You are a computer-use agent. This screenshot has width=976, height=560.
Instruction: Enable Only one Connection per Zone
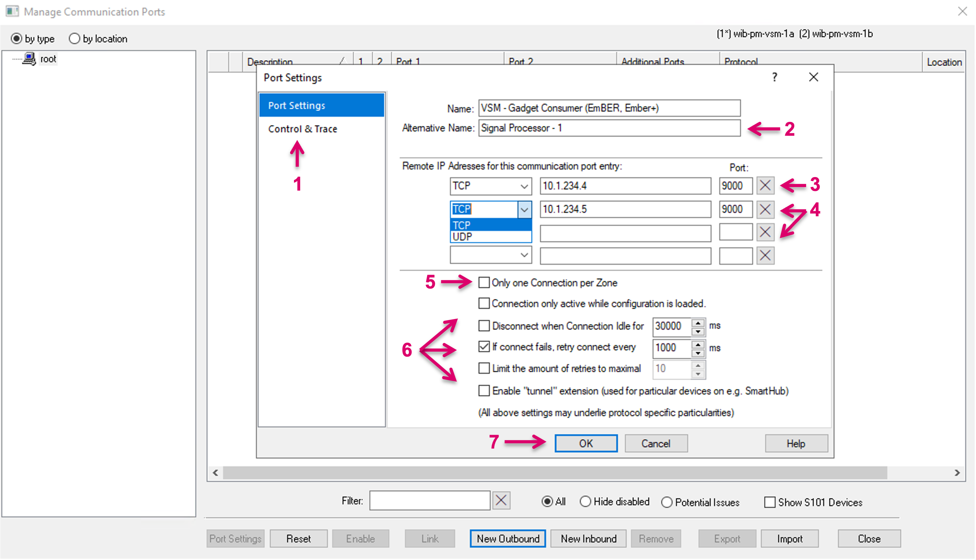pos(484,283)
